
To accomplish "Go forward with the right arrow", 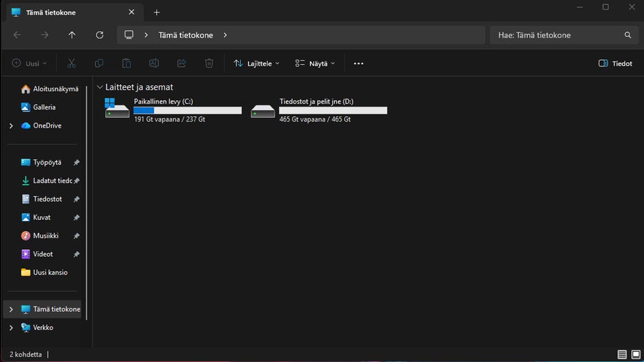I will [45, 35].
